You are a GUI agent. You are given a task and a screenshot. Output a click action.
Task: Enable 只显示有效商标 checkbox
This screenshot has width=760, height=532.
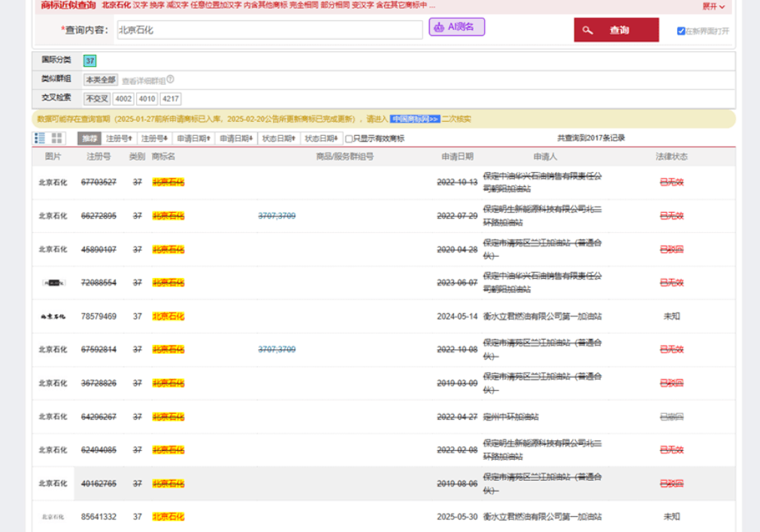coord(349,138)
